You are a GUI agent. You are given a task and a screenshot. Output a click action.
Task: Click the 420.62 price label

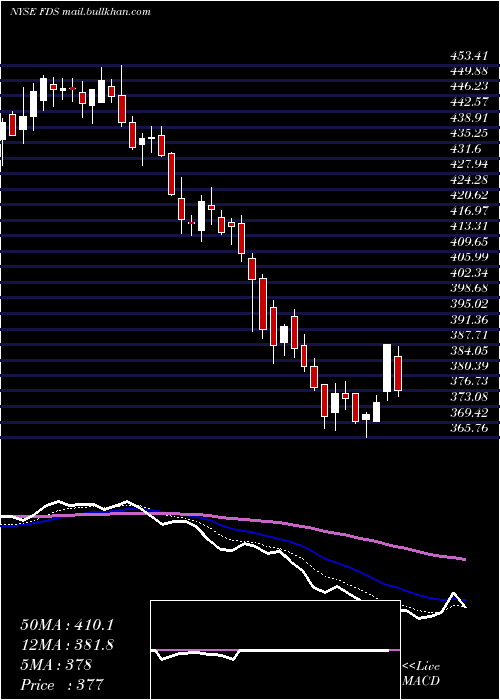coord(469,195)
